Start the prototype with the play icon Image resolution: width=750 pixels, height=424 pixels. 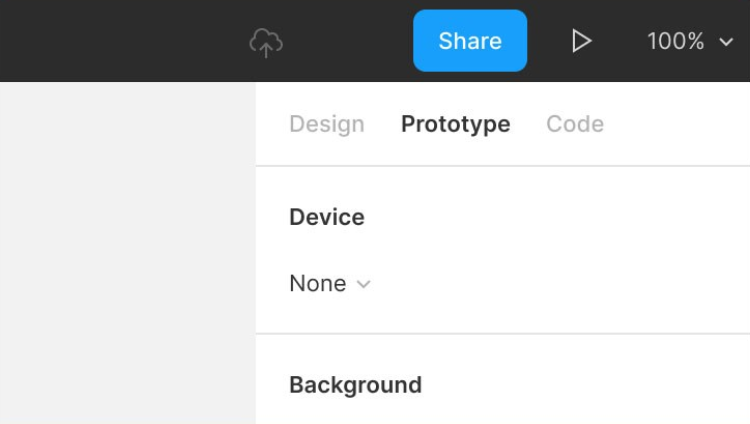(582, 41)
